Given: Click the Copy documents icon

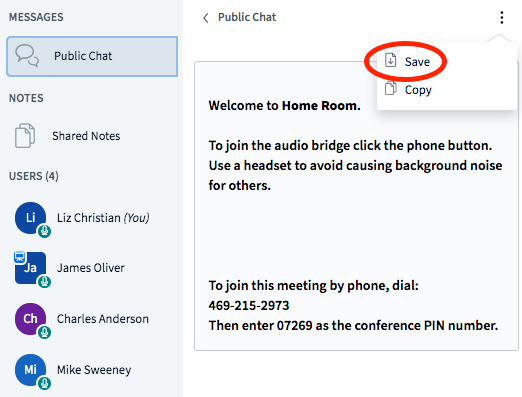Looking at the screenshot, I should (390, 89).
